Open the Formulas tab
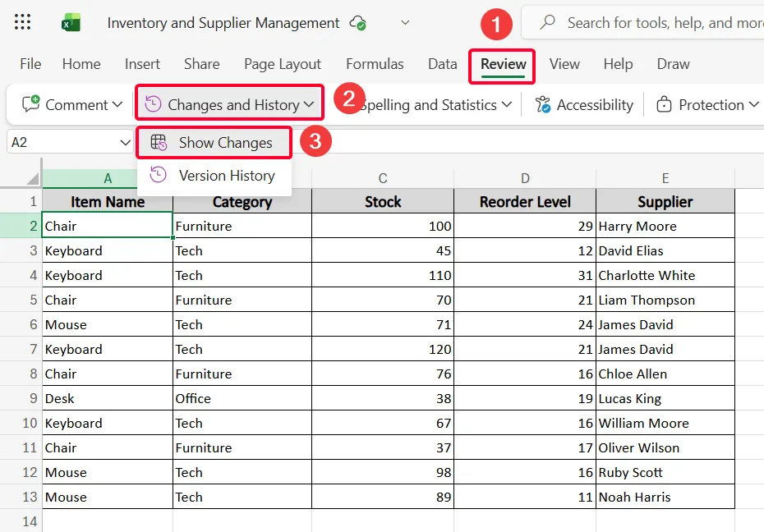 [x=375, y=64]
